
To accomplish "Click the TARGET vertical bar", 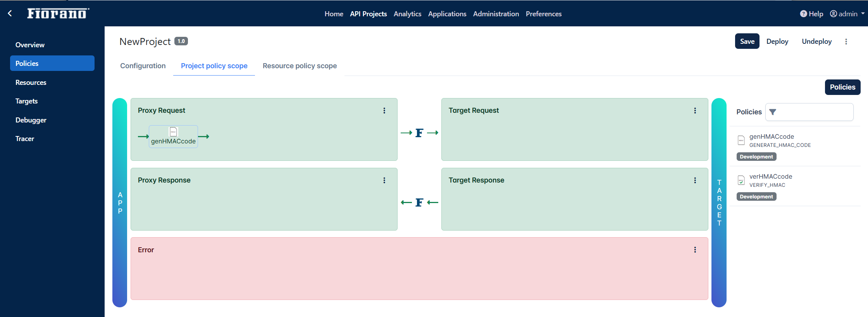I will click(x=719, y=203).
